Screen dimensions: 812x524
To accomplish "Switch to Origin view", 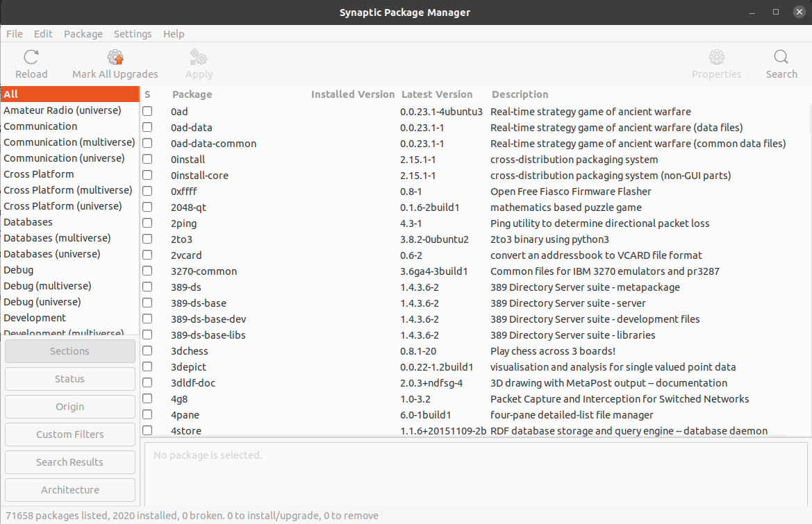I will (69, 406).
